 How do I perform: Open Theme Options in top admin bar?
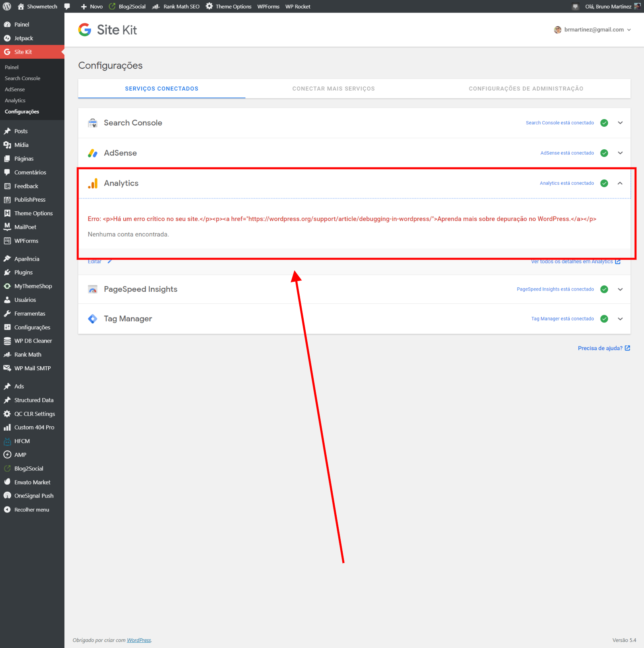click(x=228, y=6)
